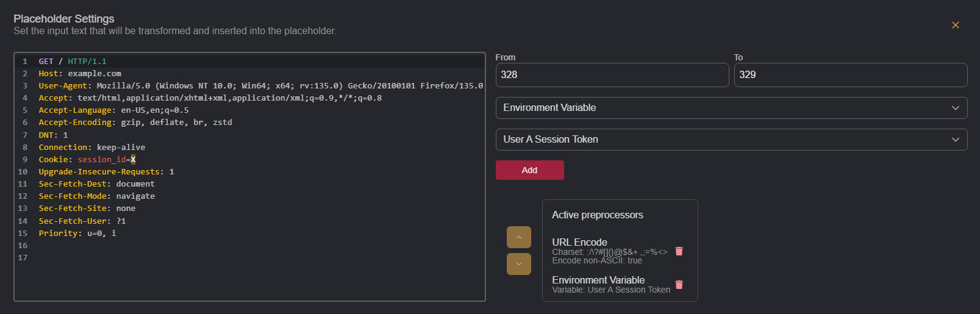Close the Placeholder Settings dialog

(x=955, y=25)
